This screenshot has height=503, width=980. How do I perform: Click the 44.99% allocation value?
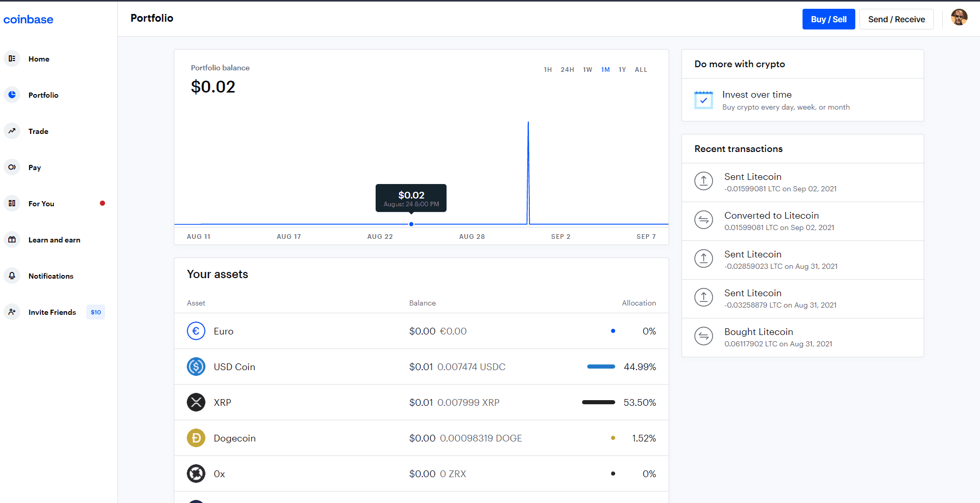(640, 367)
